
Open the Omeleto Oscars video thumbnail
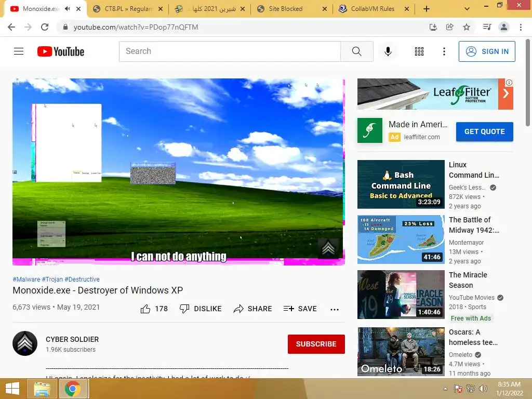click(x=401, y=352)
